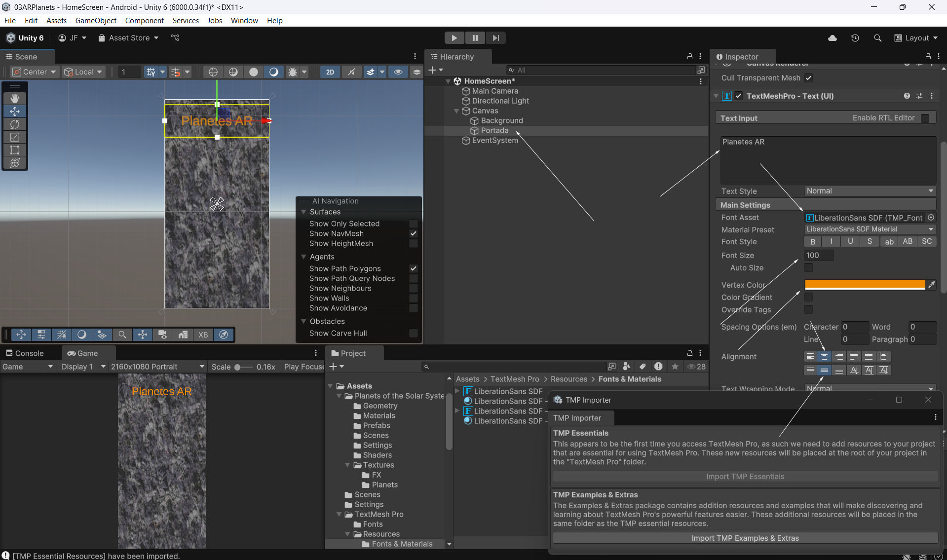Enable Auto Size checkbox
947x560 pixels.
tap(808, 268)
